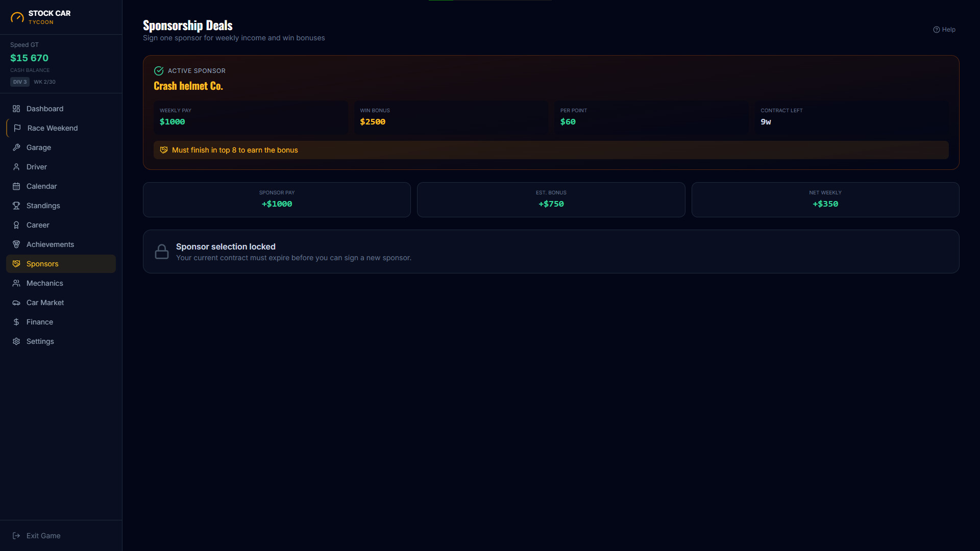Open Achievements via medal icon
The width and height of the screenshot is (980, 551).
point(16,244)
